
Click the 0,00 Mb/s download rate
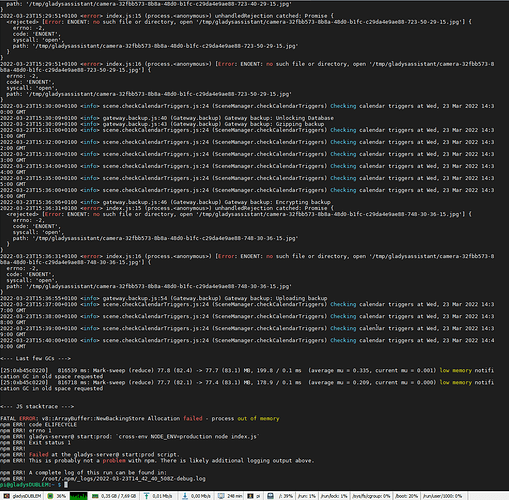click(x=201, y=496)
